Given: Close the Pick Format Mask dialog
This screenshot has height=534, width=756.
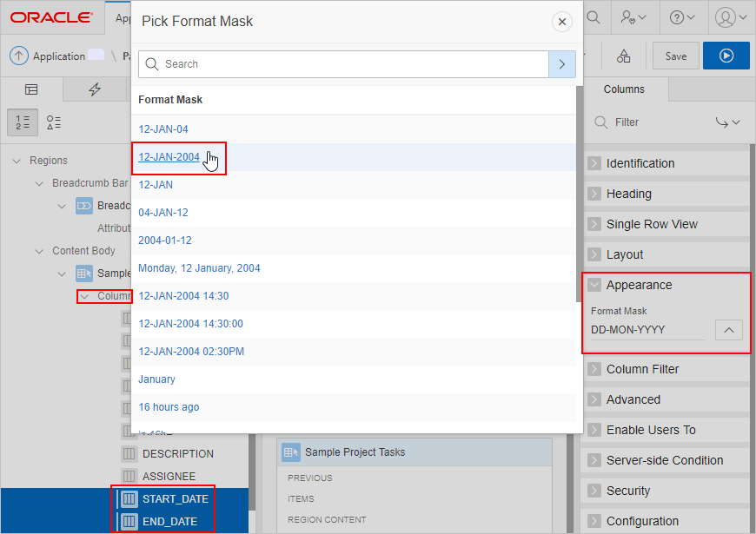Looking at the screenshot, I should [561, 22].
